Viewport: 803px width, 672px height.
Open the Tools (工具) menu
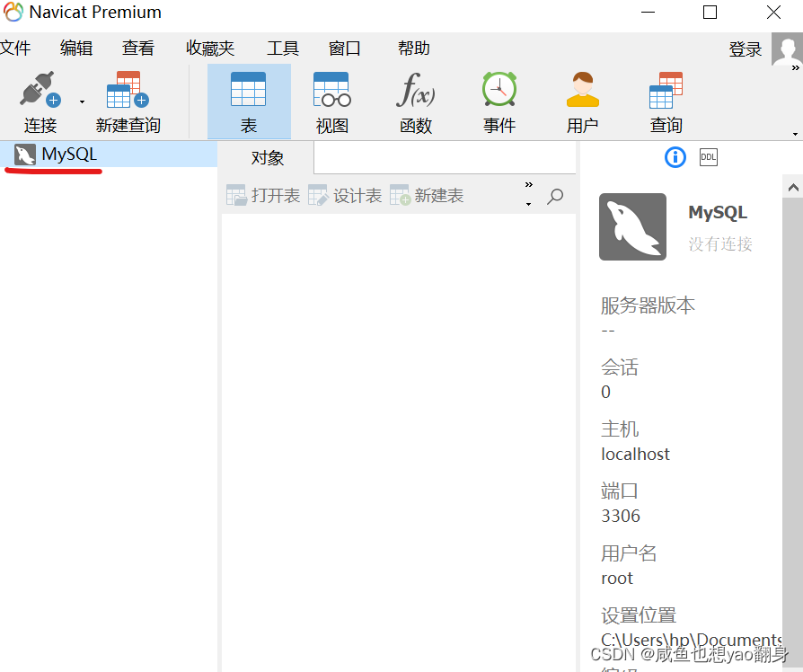(283, 49)
